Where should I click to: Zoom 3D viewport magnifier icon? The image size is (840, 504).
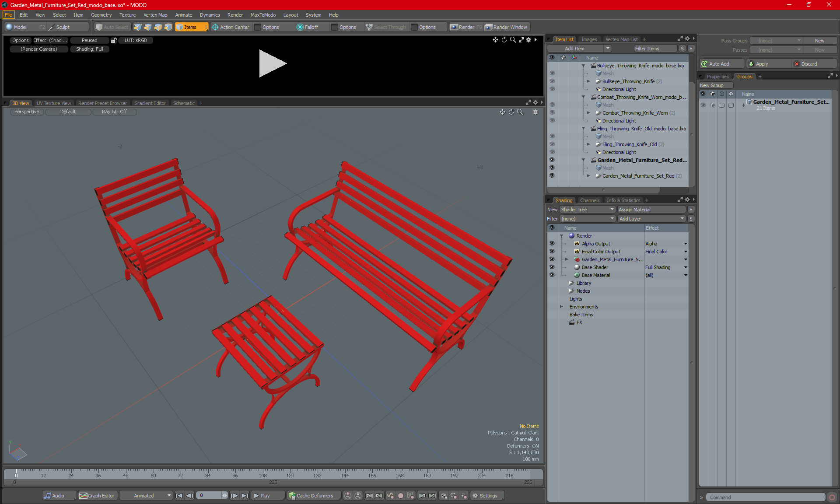pyautogui.click(x=520, y=112)
